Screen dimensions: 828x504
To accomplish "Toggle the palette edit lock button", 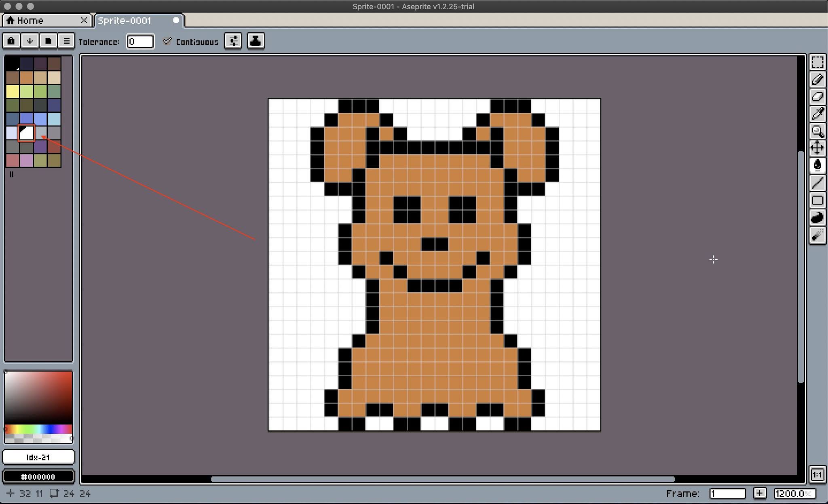I will click(11, 41).
